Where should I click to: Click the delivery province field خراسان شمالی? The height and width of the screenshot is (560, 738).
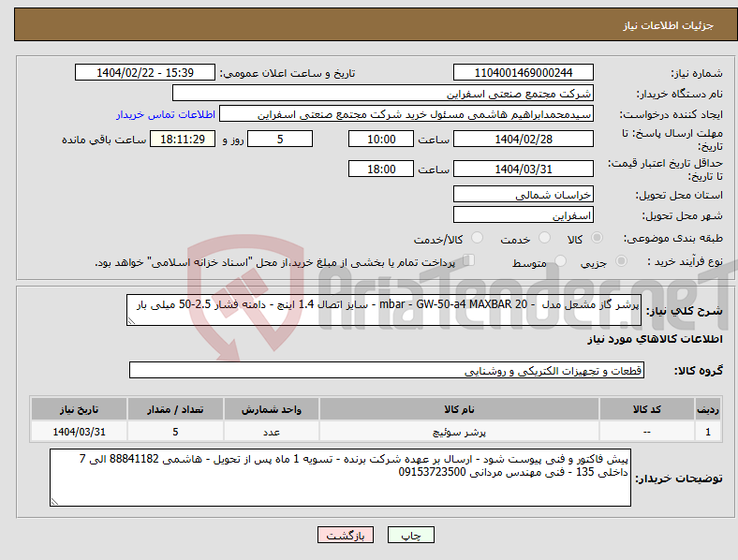pos(523,195)
